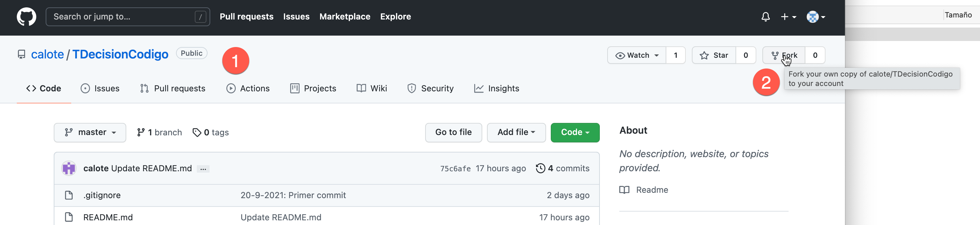980x225 pixels.
Task: Open the Watch notifications dropdown
Action: [x=636, y=55]
